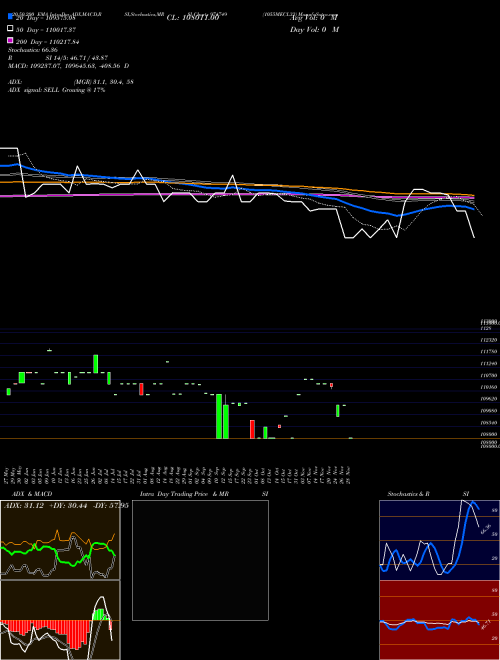500x660 pixels.
Task: Select the 200 Day EMA value text
Action: tap(48, 42)
